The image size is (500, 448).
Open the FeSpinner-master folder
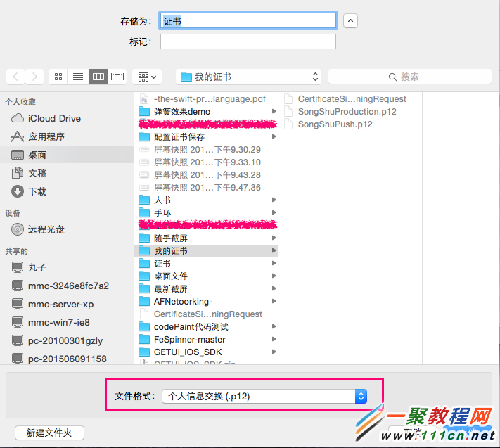[206, 339]
